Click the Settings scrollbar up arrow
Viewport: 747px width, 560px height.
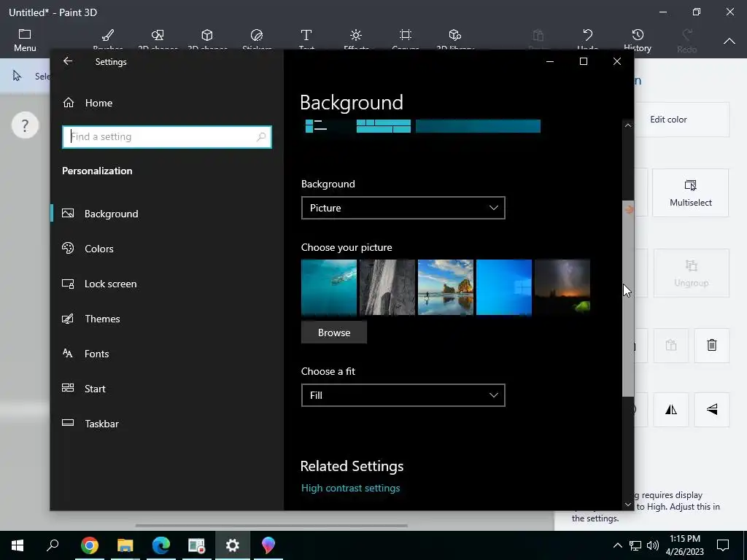pos(628,125)
